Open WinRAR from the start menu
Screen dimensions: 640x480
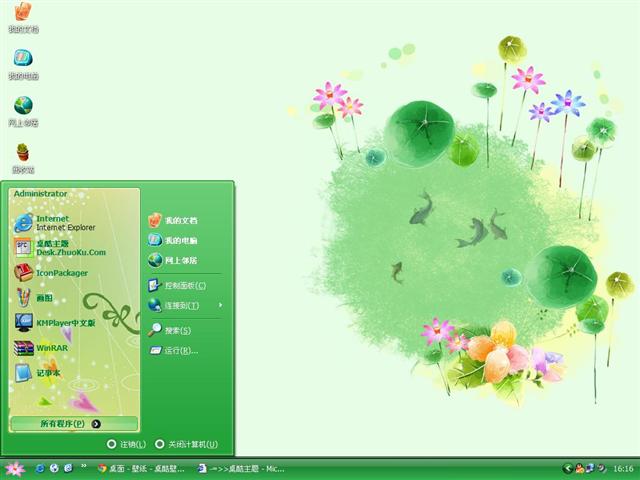pyautogui.click(x=41, y=348)
